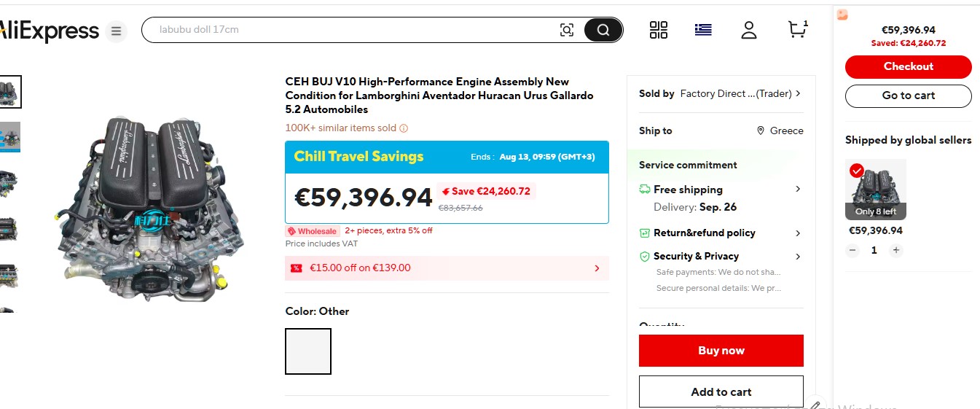Image resolution: width=980 pixels, height=409 pixels.
Task: Open the user account profile icon
Action: click(x=749, y=30)
